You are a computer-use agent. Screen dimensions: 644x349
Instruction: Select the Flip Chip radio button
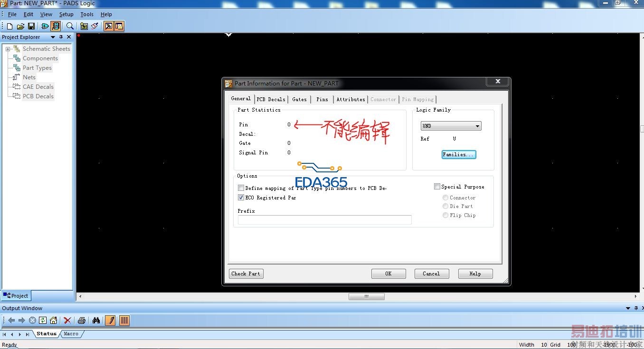(445, 215)
